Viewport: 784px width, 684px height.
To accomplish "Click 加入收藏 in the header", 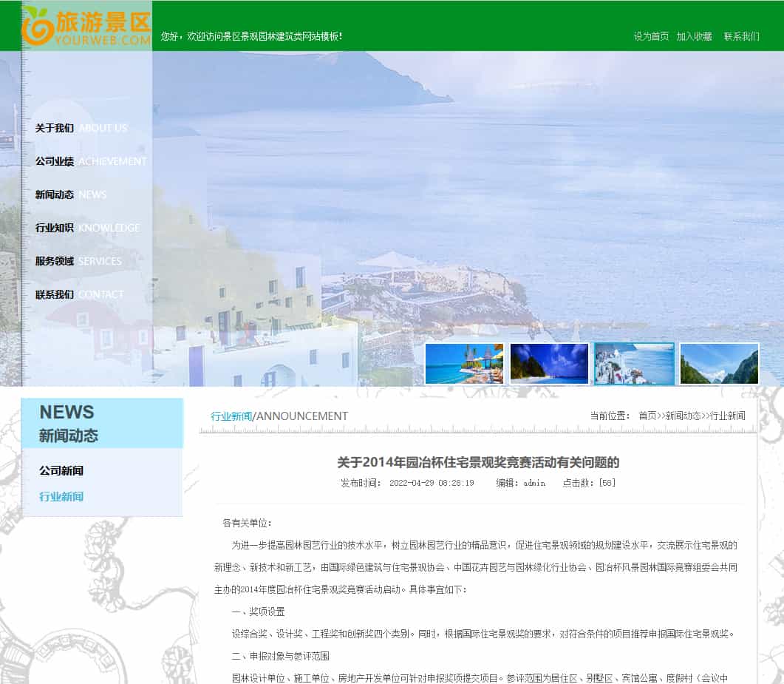I will tap(694, 36).
